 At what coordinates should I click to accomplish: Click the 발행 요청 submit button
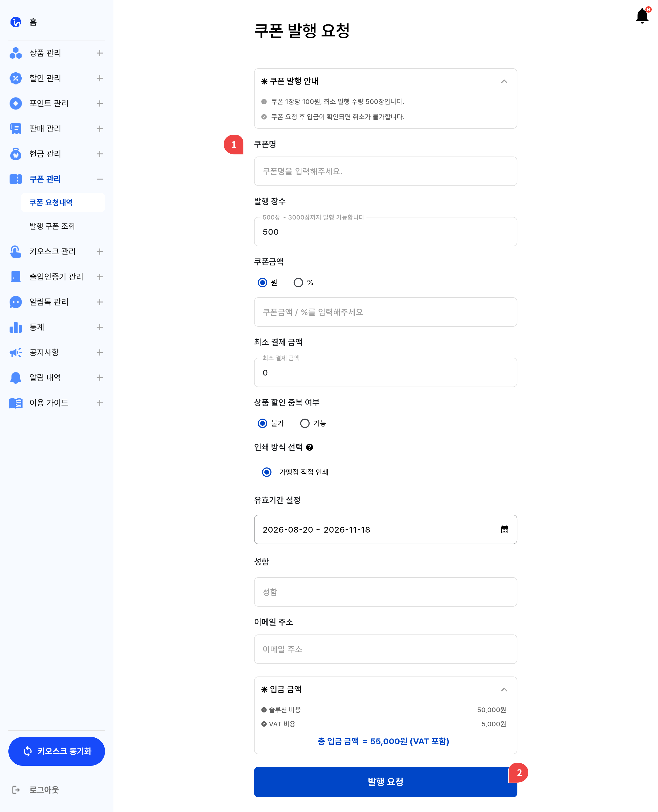(385, 782)
